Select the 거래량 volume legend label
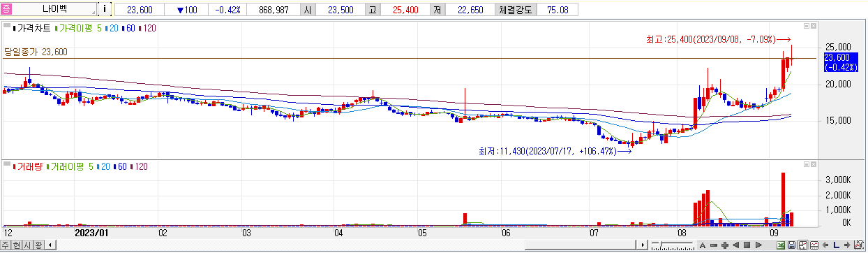This screenshot has height=253, width=868. pos(27,166)
